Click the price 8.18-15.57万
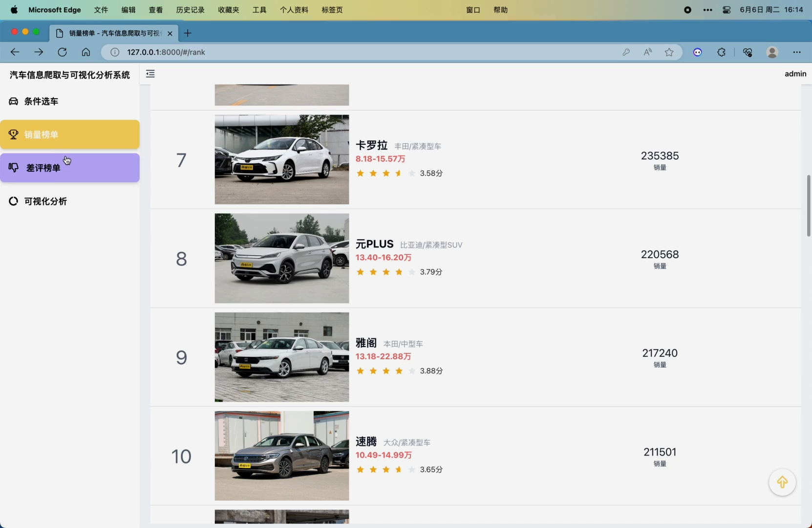Screen dimensions: 812x528 [x=380, y=159]
